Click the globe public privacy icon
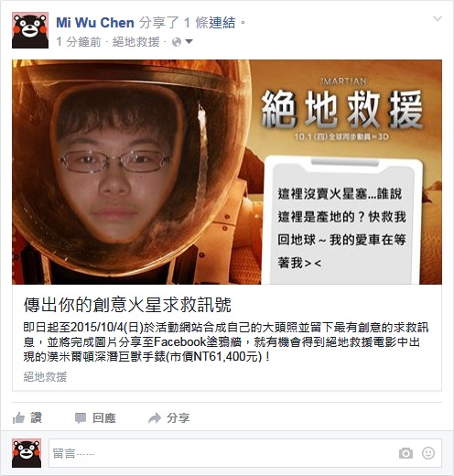The width and height of the screenshot is (454, 476). [177, 42]
